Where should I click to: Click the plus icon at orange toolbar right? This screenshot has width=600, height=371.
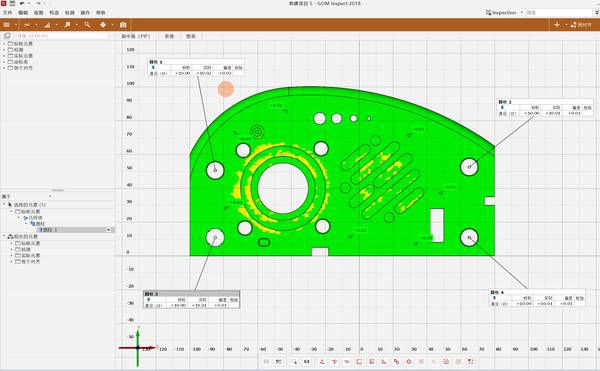[x=557, y=25]
